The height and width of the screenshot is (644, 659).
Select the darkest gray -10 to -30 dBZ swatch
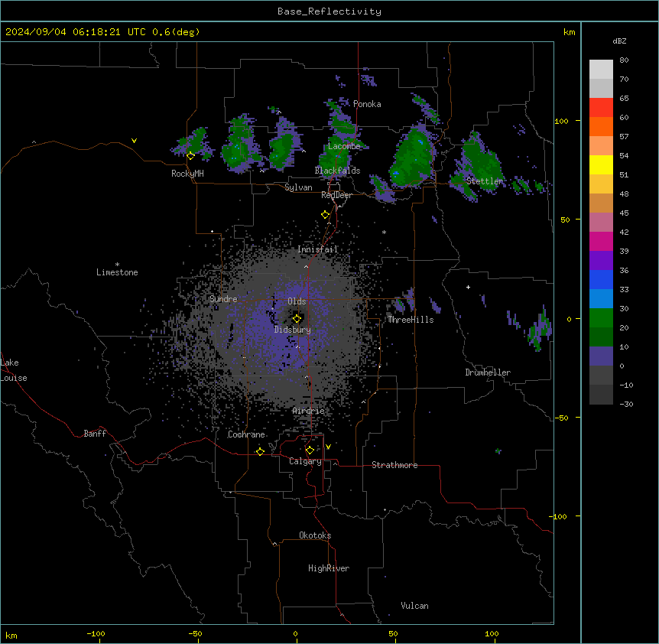[601, 395]
